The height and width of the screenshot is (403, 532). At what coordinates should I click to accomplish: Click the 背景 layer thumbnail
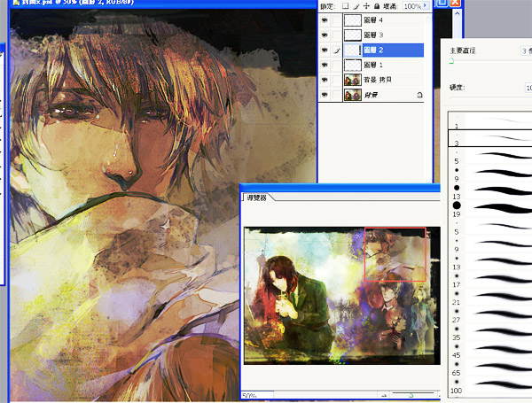coord(353,95)
